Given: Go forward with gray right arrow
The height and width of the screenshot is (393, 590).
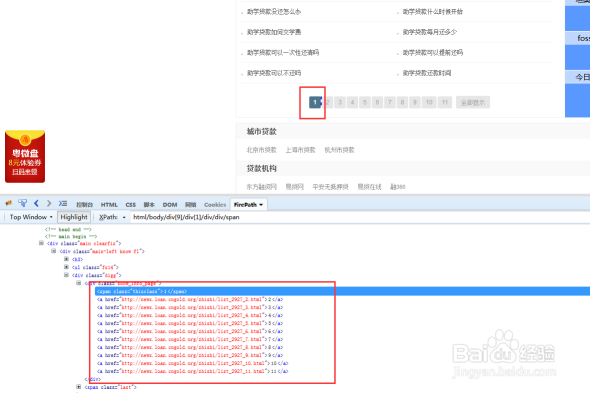Looking at the screenshot, I should click(49, 203).
